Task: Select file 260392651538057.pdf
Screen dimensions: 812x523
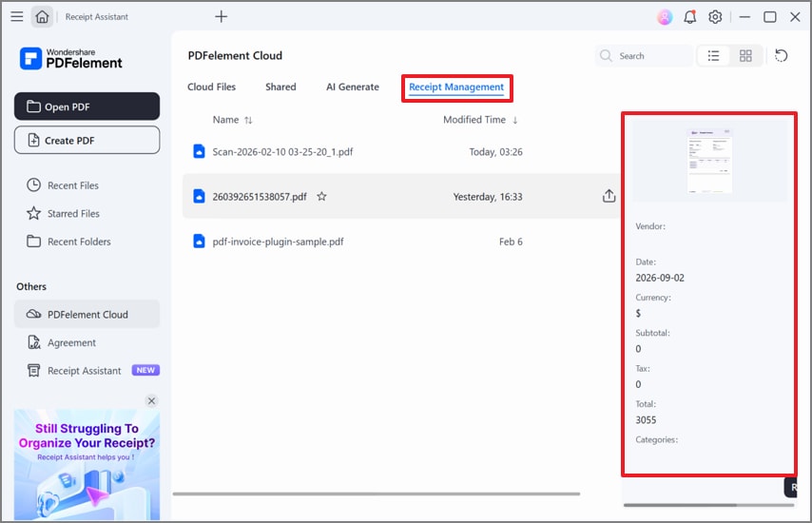Action: click(x=260, y=197)
